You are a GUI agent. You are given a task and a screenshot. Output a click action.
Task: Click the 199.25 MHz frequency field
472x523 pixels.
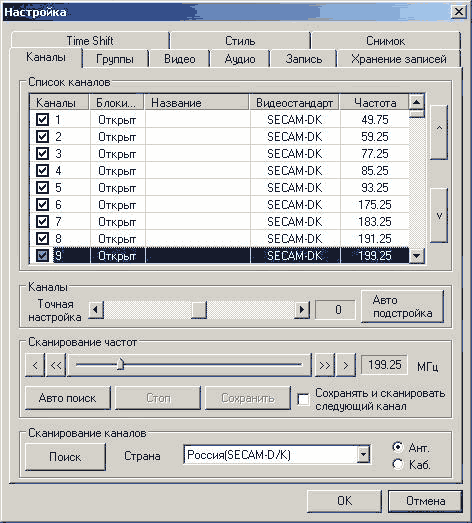pyautogui.click(x=384, y=365)
